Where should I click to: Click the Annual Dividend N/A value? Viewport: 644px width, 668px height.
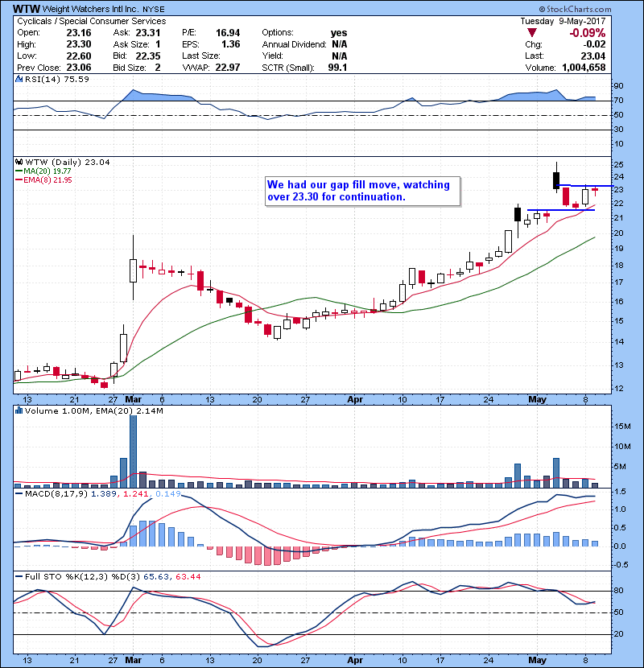[x=339, y=44]
